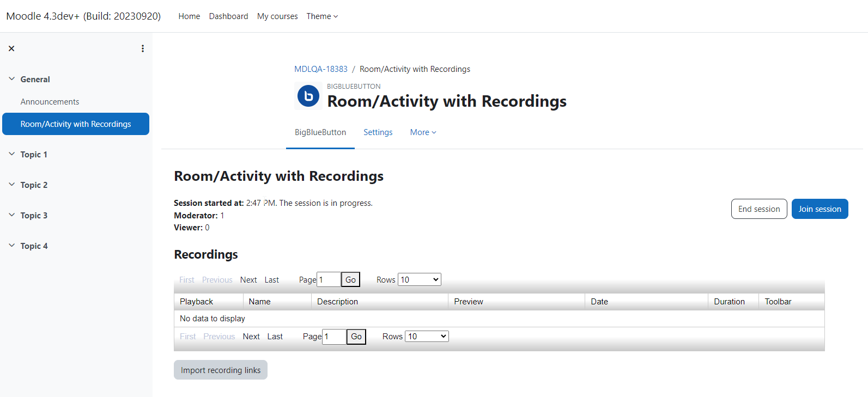Click Previous in the top paginator

point(217,280)
